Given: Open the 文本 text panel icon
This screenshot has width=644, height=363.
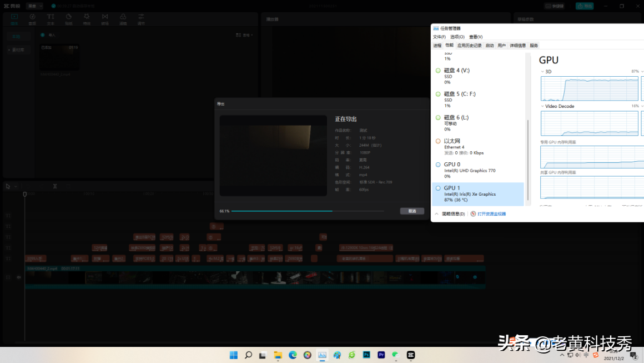Looking at the screenshot, I should click(51, 19).
